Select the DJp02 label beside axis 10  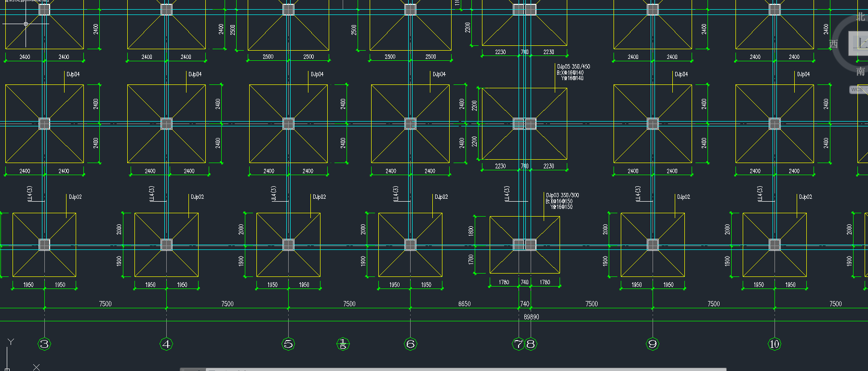click(x=805, y=197)
